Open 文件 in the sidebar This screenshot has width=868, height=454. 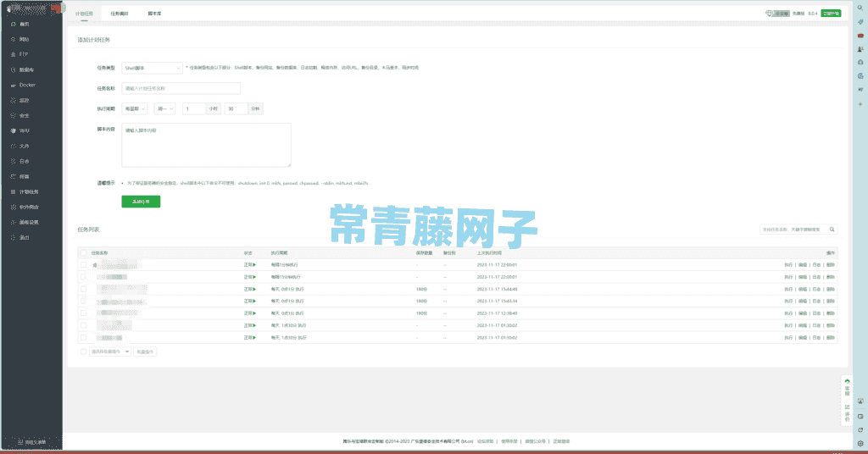pyautogui.click(x=24, y=146)
